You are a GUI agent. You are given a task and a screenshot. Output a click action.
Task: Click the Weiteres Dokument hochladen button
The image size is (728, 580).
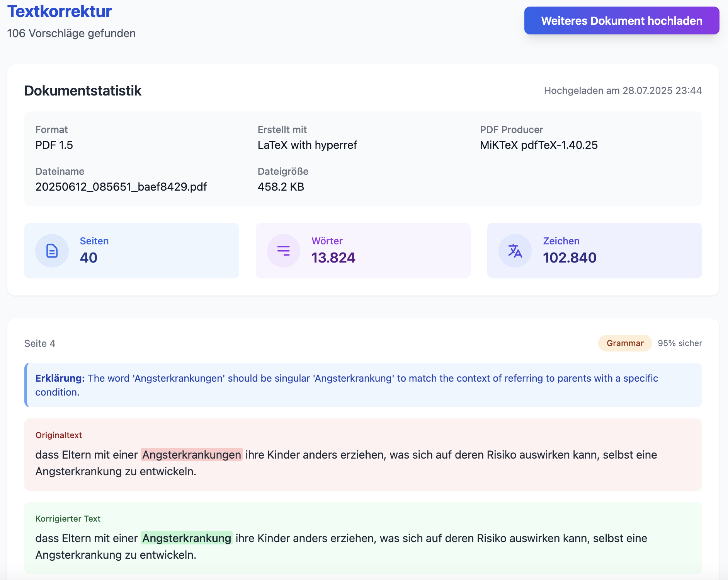point(621,20)
